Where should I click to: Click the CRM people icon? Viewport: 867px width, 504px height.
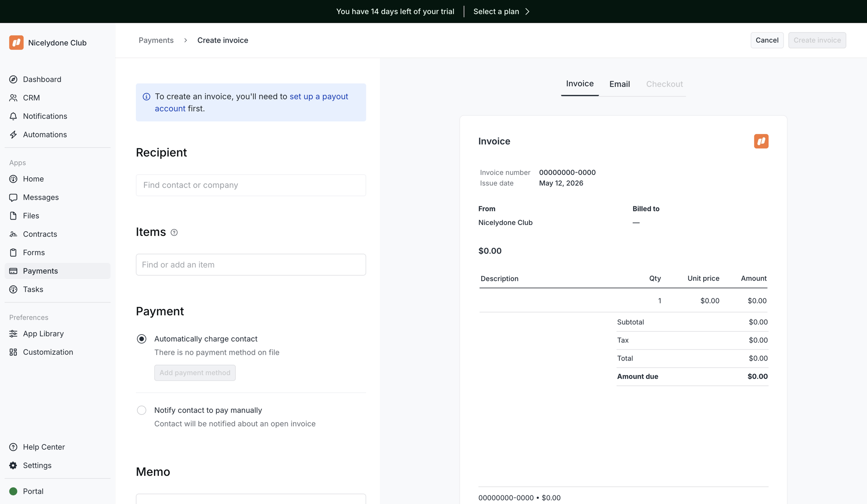click(13, 98)
